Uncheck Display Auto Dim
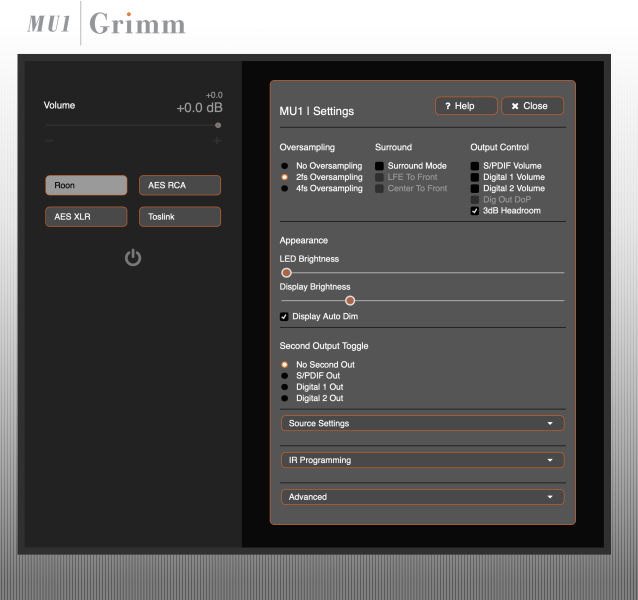This screenshot has width=638, height=600. [x=284, y=316]
